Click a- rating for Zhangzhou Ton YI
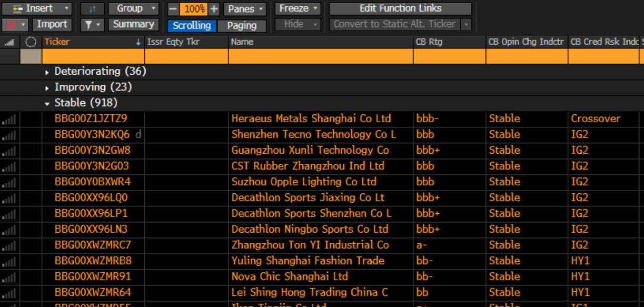This screenshot has height=307, width=644. tap(422, 245)
